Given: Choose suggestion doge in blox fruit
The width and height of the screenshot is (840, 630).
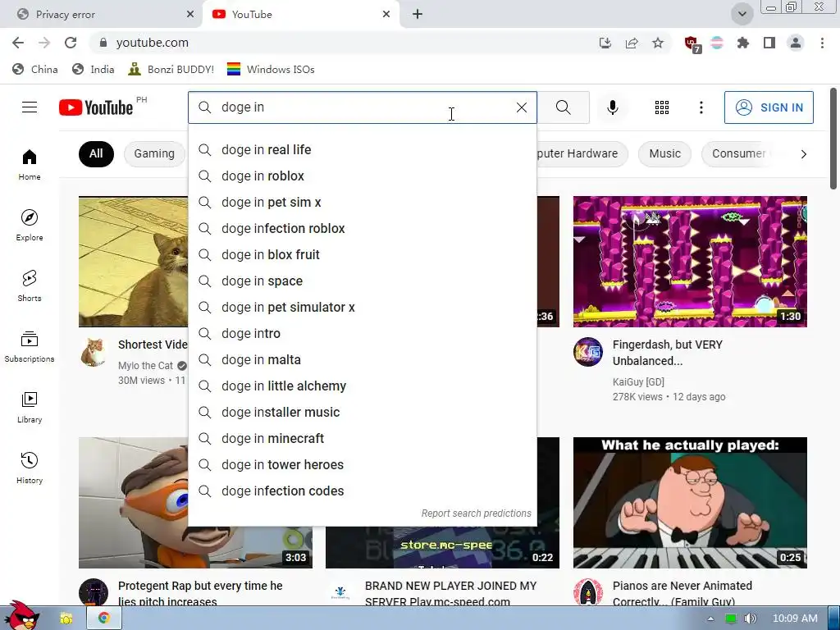Looking at the screenshot, I should tap(363, 255).
